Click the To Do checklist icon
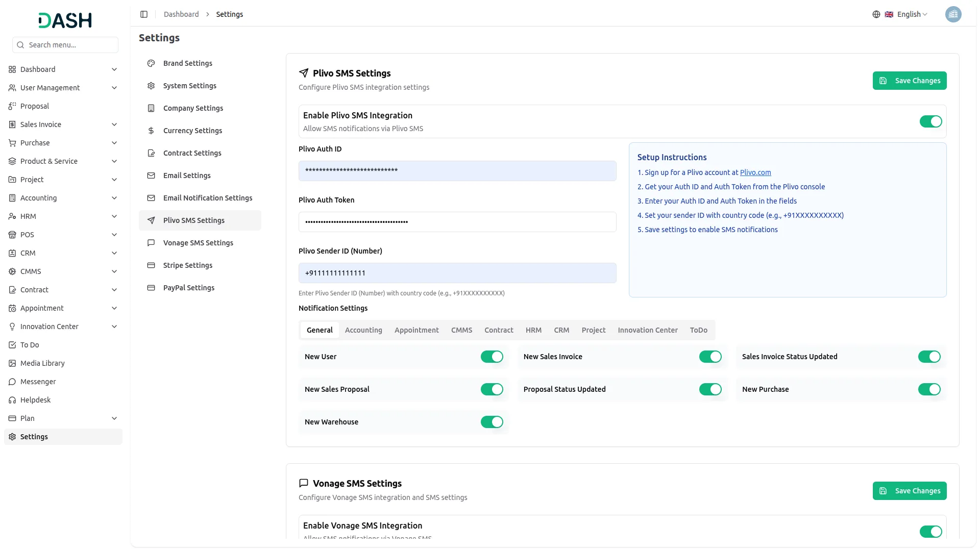This screenshot has height=551, width=980. click(x=12, y=345)
